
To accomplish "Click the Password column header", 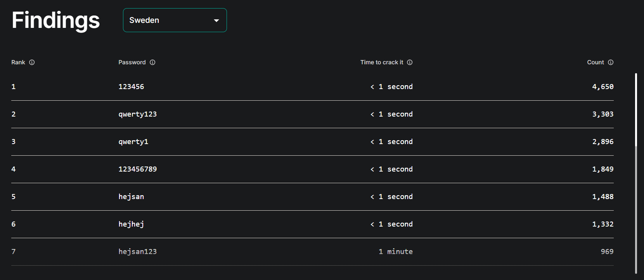I will click(x=132, y=62).
